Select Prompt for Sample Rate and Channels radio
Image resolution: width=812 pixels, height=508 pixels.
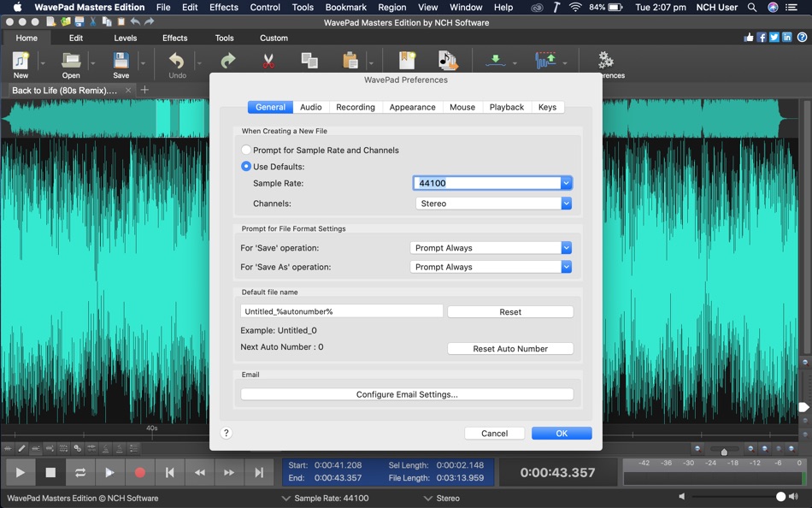coord(246,150)
